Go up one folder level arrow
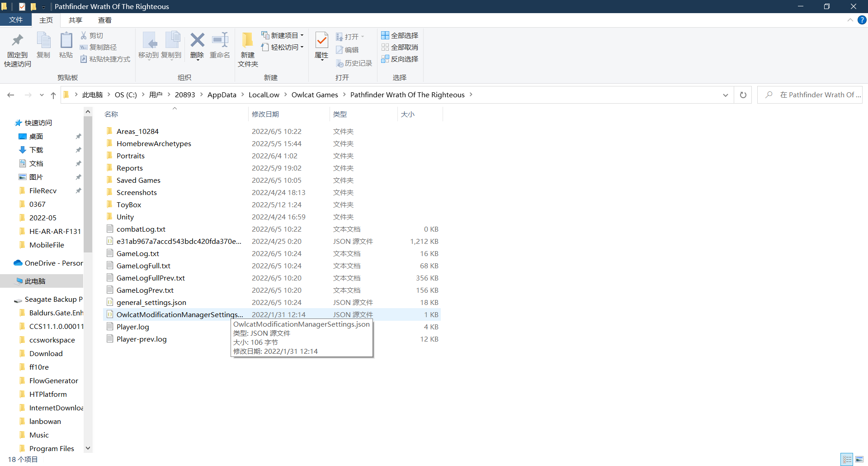The width and height of the screenshot is (868, 466). pos(53,95)
